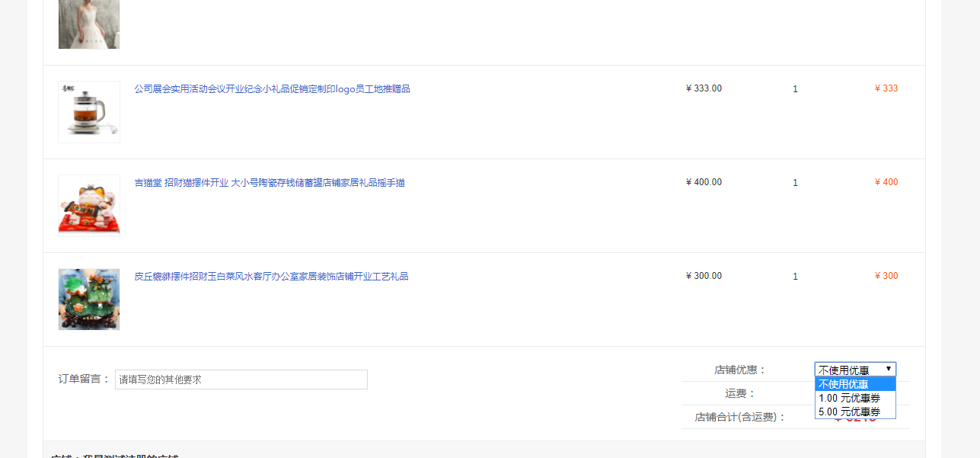980x458 pixels.
Task: Collapse the 店铺优惠 coupon dropdown
Action: 855,370
